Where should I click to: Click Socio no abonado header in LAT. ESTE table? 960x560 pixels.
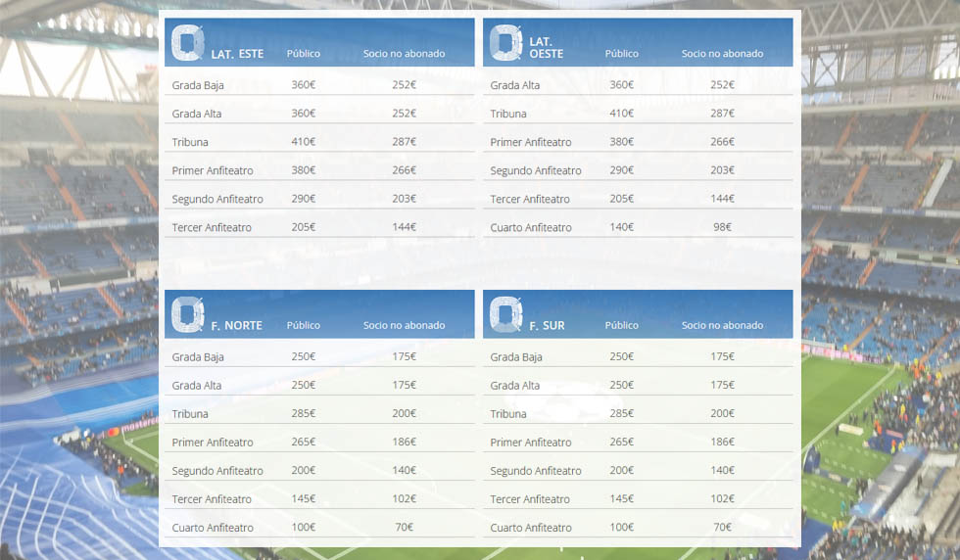(404, 54)
